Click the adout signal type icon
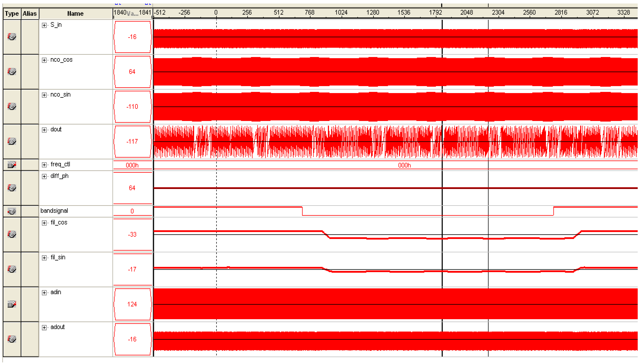 (12, 339)
